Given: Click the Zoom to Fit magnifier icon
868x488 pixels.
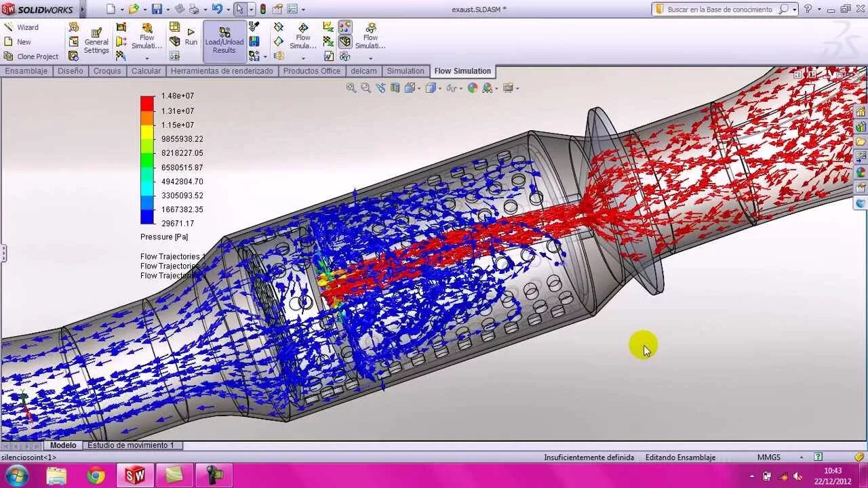Looking at the screenshot, I should 351,87.
